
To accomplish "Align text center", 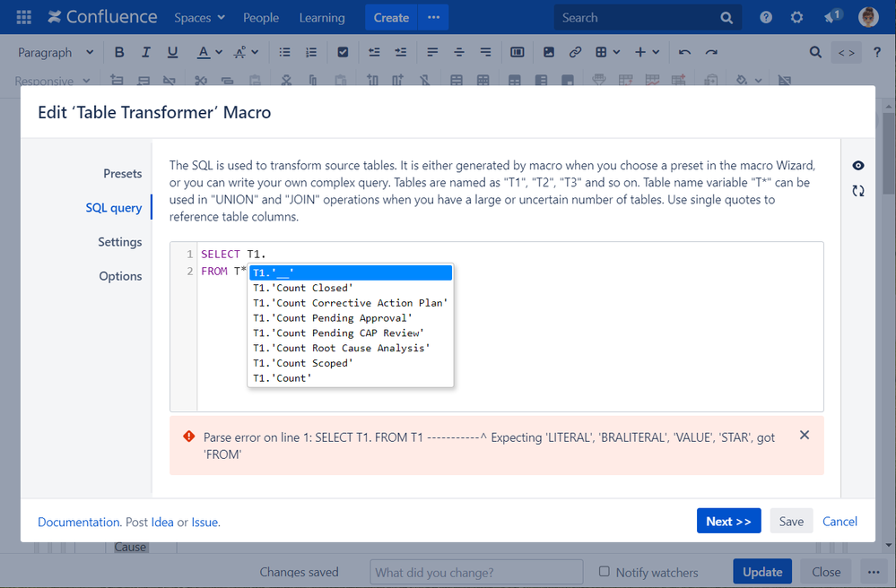I will (459, 53).
